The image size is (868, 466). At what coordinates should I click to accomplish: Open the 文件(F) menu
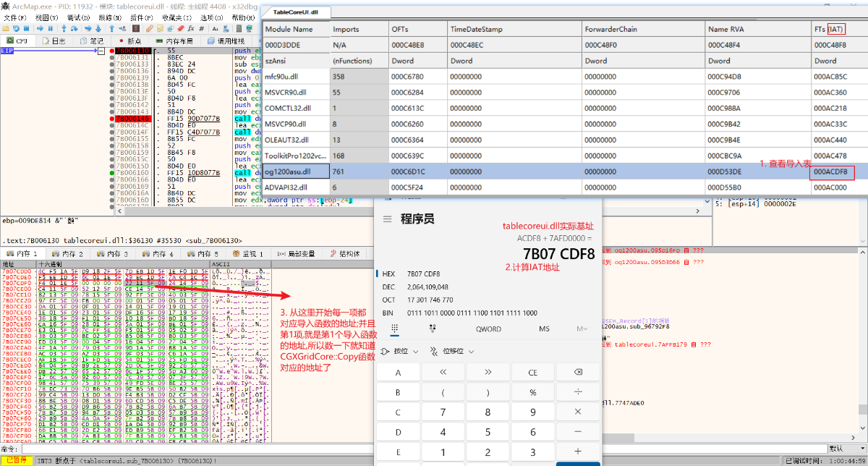coord(14,17)
